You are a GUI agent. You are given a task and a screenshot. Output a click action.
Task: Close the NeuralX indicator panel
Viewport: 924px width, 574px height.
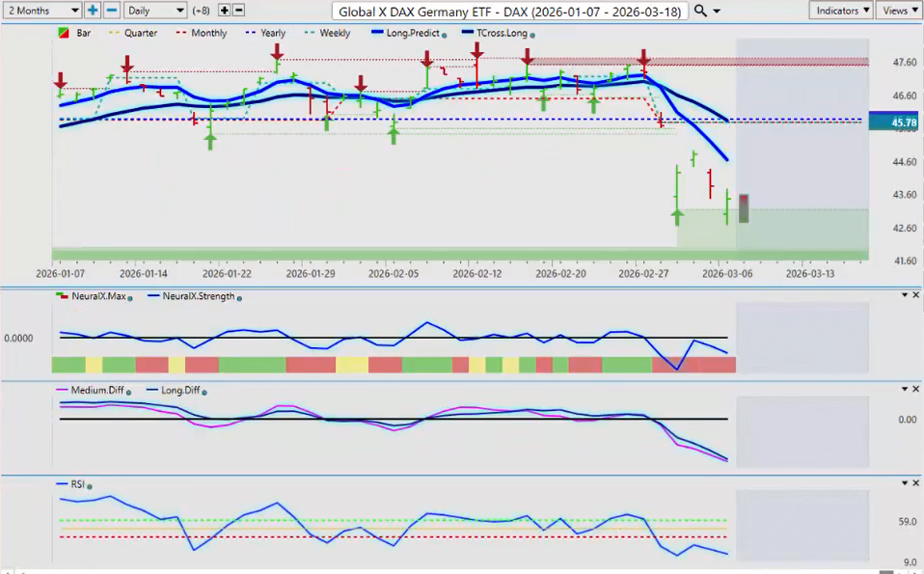click(x=915, y=294)
